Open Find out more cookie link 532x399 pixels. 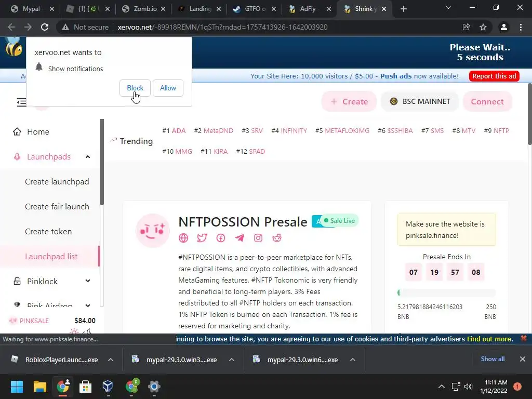coord(489,339)
